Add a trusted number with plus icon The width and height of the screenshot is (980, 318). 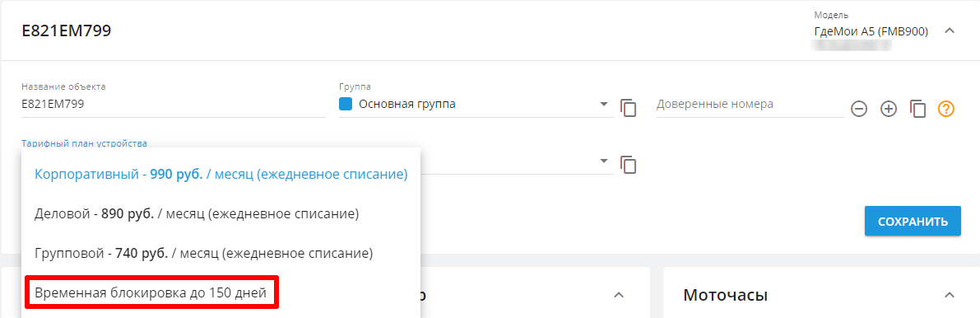888,109
